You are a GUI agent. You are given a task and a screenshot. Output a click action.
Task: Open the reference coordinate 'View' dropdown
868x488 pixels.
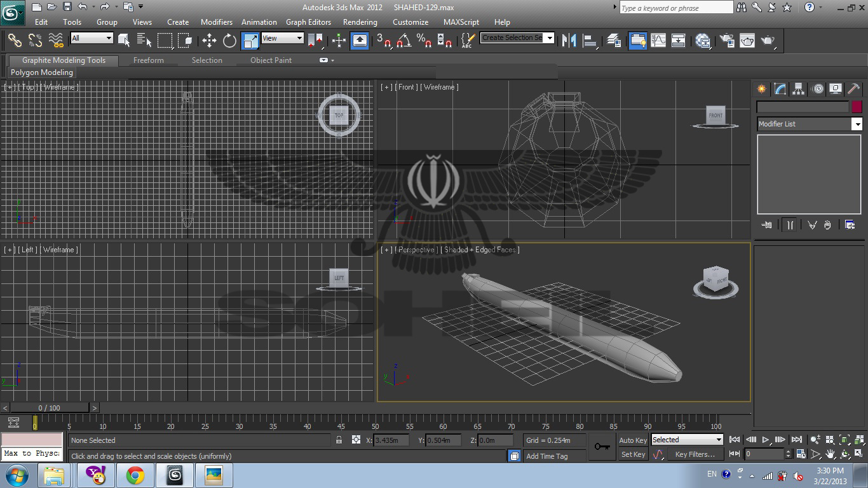click(283, 38)
